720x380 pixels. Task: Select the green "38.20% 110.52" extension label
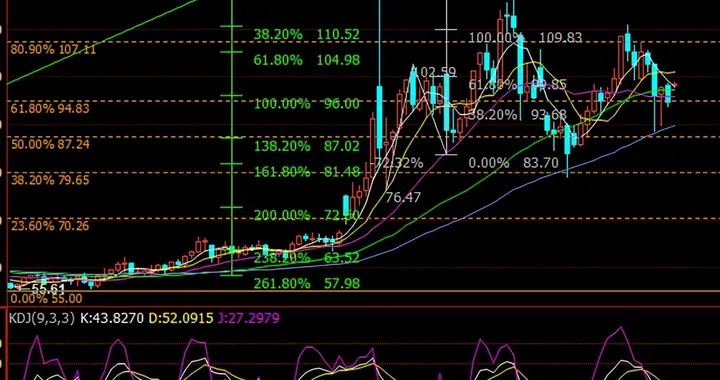click(x=306, y=34)
